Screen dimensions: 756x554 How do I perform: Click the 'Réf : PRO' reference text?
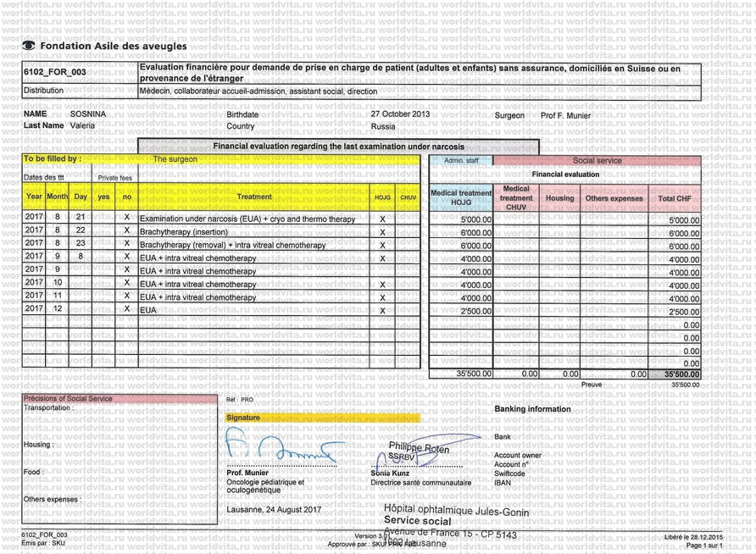pos(240,400)
